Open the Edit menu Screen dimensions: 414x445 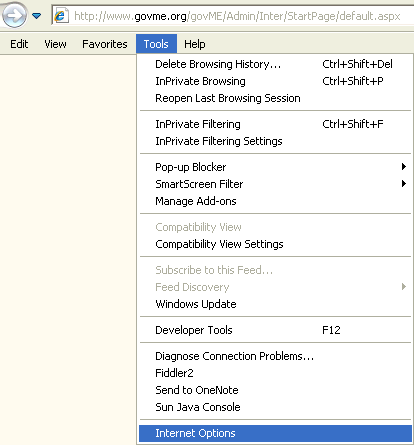19,44
